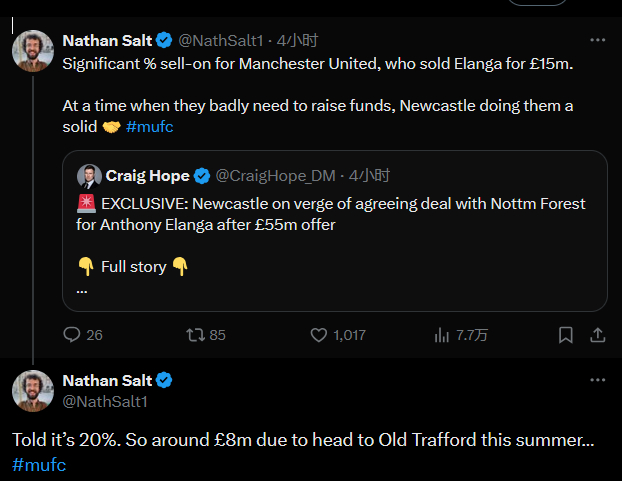This screenshot has width=622, height=481.
Task: Click Nathan Salt's name on bottom tweet
Action: click(x=107, y=380)
